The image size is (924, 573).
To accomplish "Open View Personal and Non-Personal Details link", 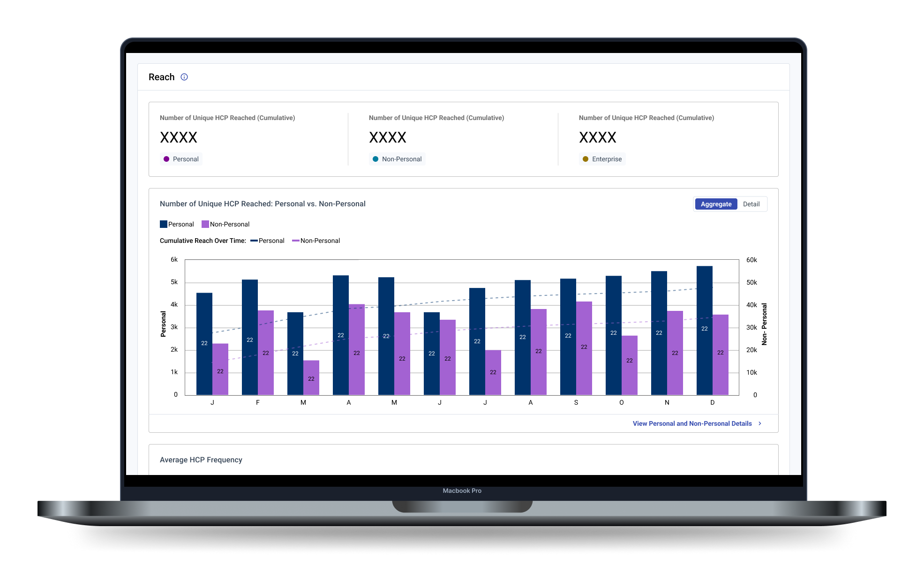I will 692,423.
